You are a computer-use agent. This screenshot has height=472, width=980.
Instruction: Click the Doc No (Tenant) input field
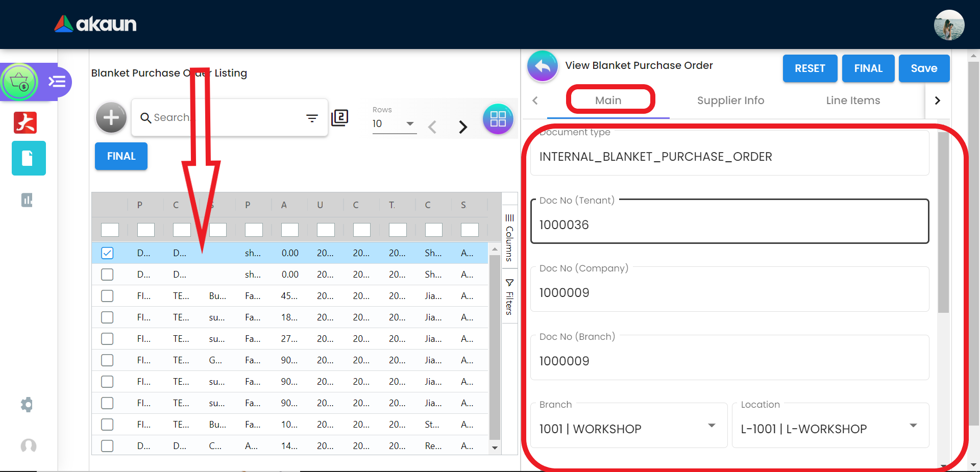click(729, 225)
